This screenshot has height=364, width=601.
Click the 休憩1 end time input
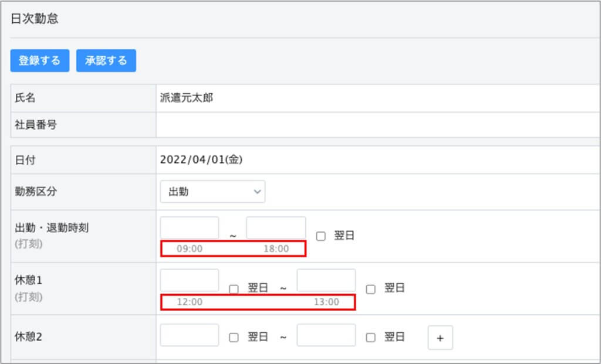click(326, 280)
